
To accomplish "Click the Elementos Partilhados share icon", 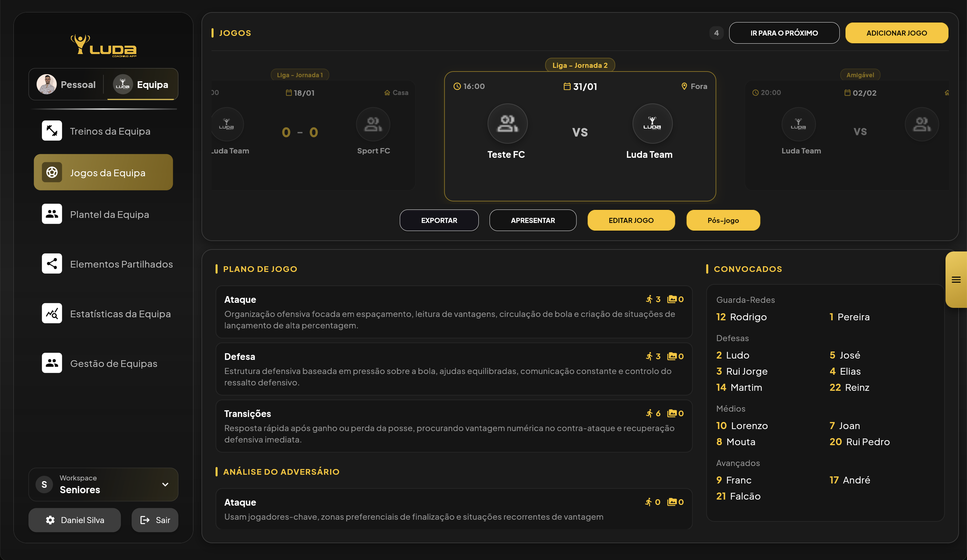I will pyautogui.click(x=52, y=264).
